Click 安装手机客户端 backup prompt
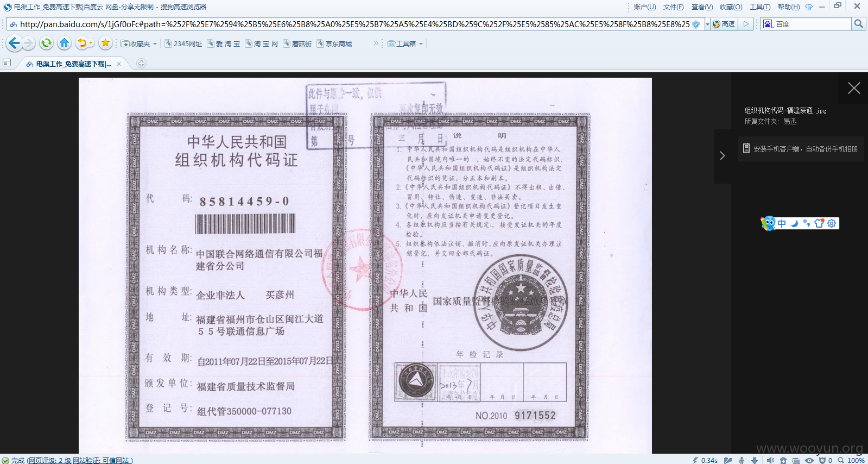The height and width of the screenshot is (464, 868). pos(800,149)
